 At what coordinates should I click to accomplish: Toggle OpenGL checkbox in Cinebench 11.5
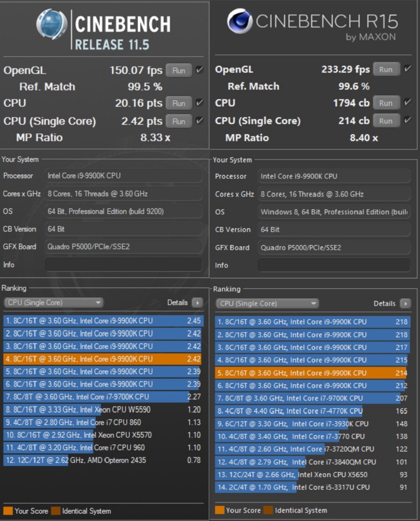click(199, 70)
